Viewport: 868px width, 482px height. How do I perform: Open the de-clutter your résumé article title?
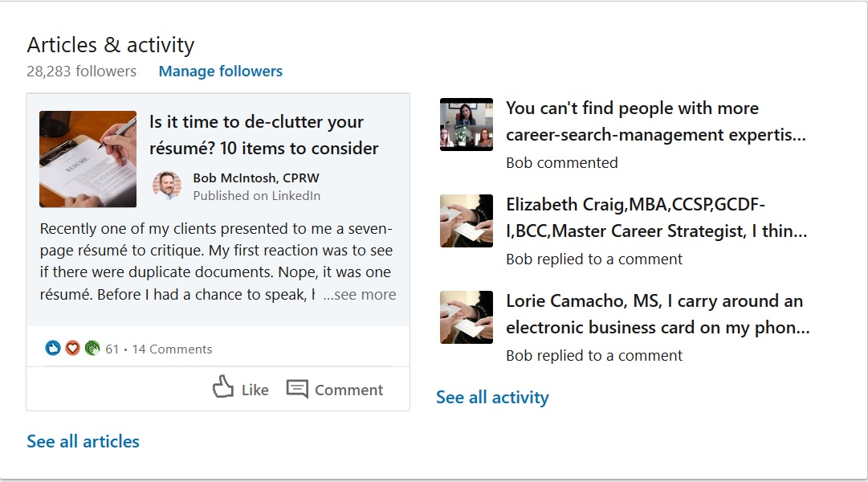(x=259, y=135)
